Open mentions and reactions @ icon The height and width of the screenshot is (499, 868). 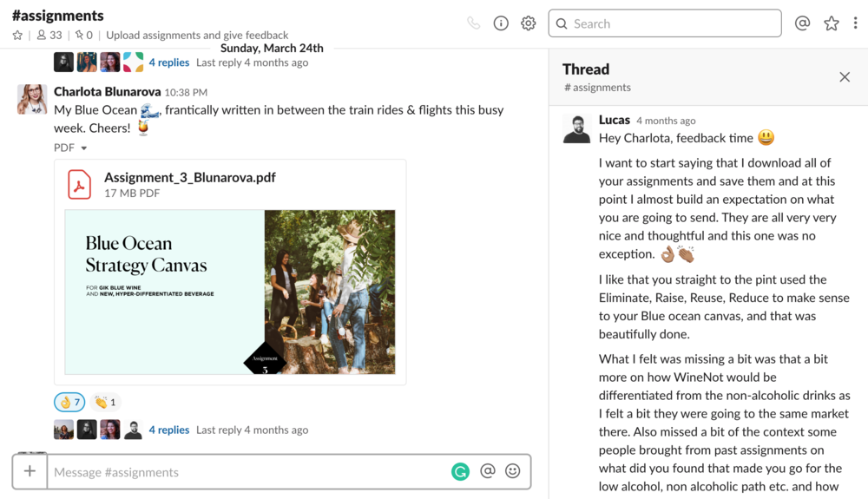pos(802,23)
